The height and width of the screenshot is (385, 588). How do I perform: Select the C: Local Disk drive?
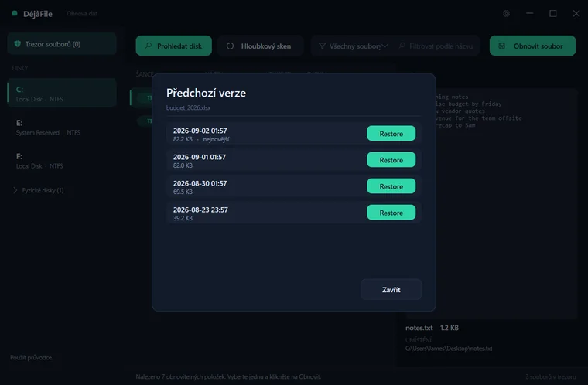pyautogui.click(x=62, y=93)
